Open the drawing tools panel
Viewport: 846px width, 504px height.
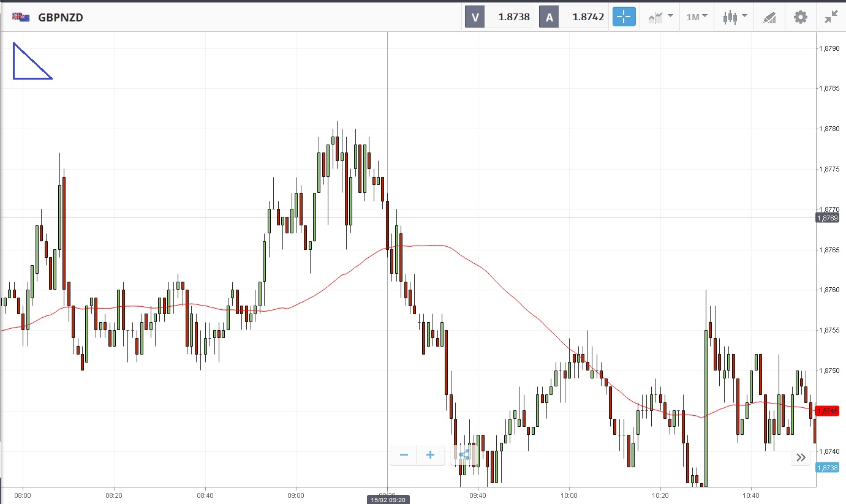769,17
